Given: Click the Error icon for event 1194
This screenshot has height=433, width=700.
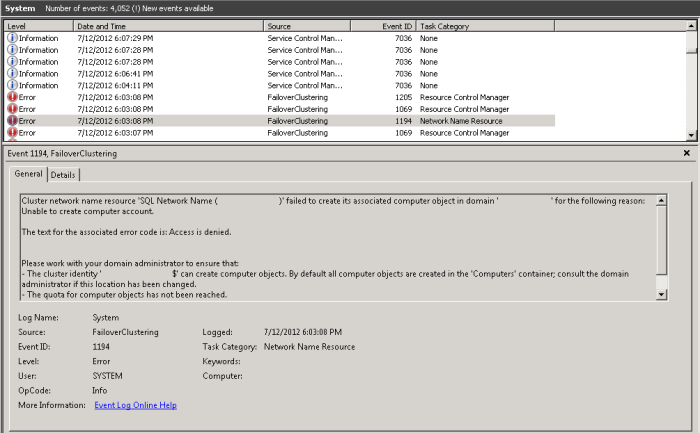Looking at the screenshot, I should 12,121.
